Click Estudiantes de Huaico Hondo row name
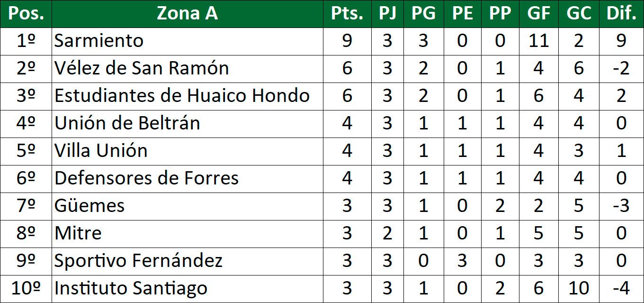Screen dimensions: 644x303 (x=182, y=96)
